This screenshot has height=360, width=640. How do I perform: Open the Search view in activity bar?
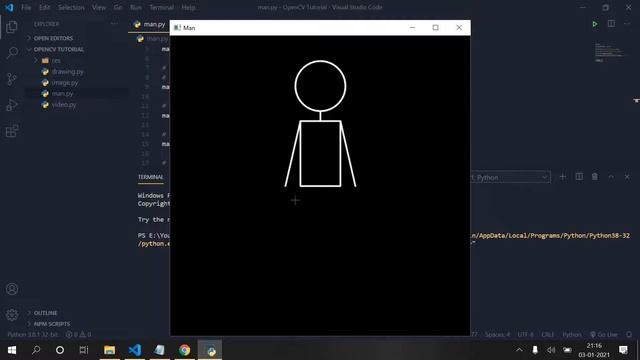click(x=12, y=53)
